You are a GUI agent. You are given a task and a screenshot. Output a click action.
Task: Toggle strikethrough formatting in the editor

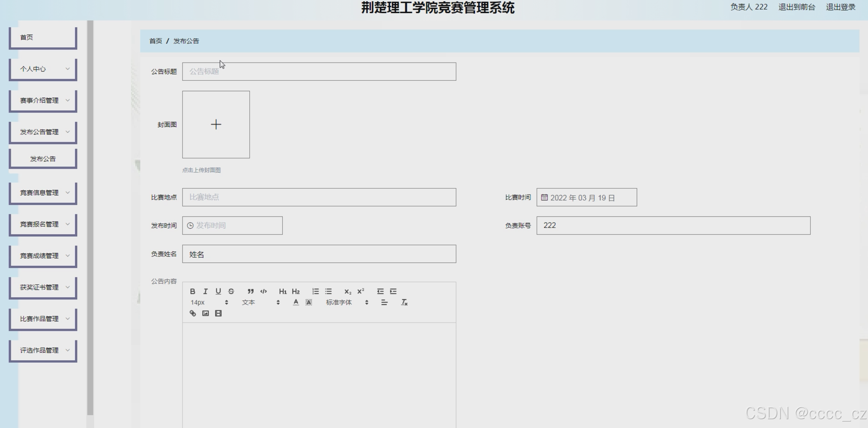pos(231,291)
